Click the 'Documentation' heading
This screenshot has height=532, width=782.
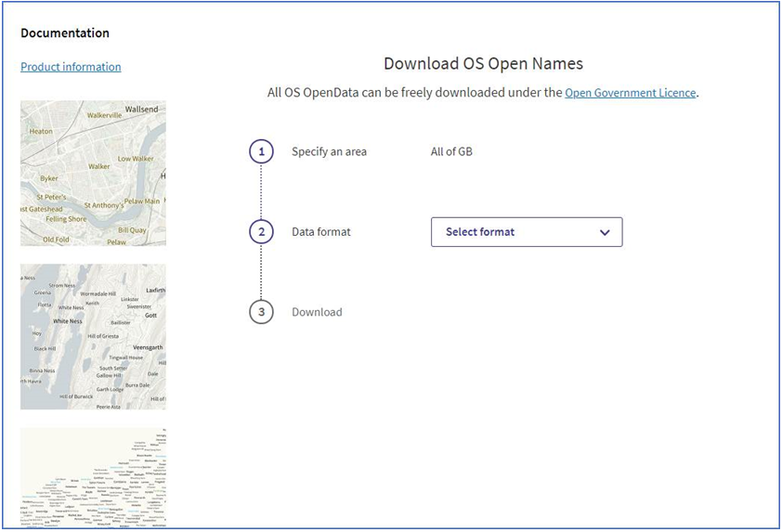pyautogui.click(x=65, y=32)
